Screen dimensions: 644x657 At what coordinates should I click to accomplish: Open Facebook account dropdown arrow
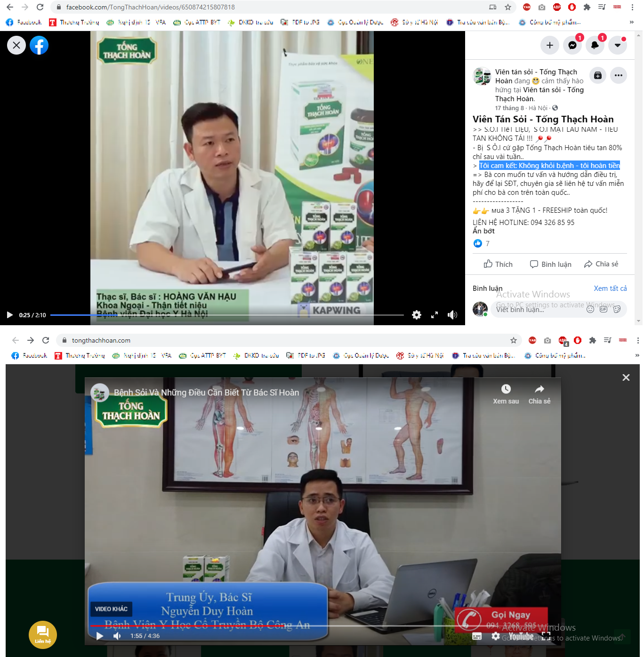[x=618, y=45]
